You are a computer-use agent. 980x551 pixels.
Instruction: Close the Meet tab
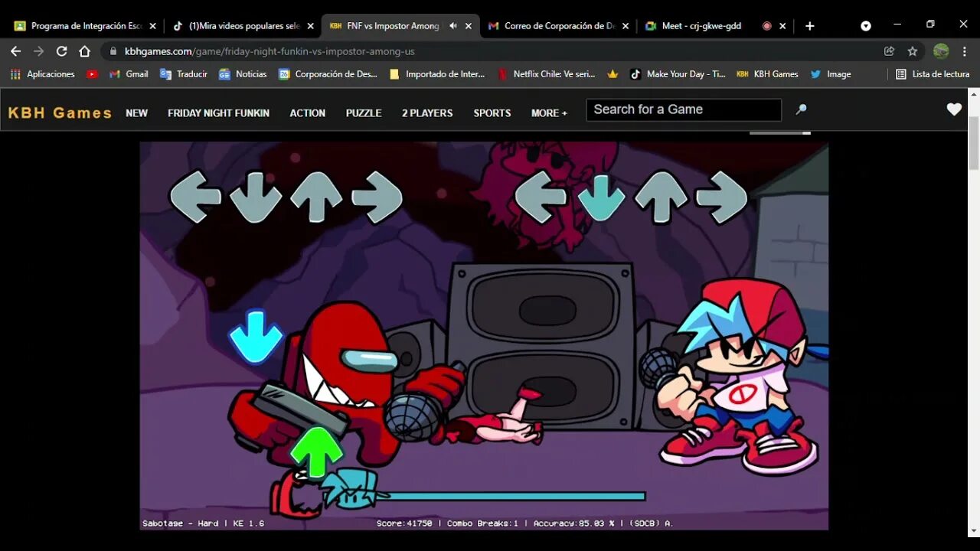pos(782,25)
